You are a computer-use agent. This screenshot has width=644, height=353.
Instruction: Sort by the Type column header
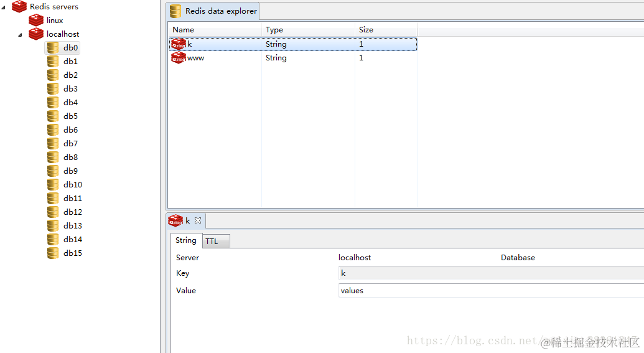tap(308, 30)
